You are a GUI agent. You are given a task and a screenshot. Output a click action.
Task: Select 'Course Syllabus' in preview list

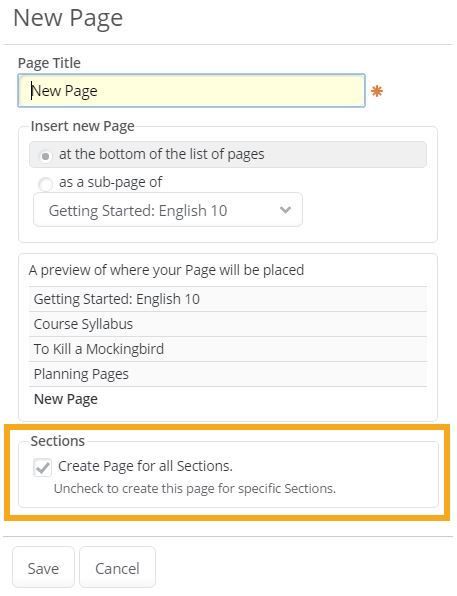click(228, 324)
